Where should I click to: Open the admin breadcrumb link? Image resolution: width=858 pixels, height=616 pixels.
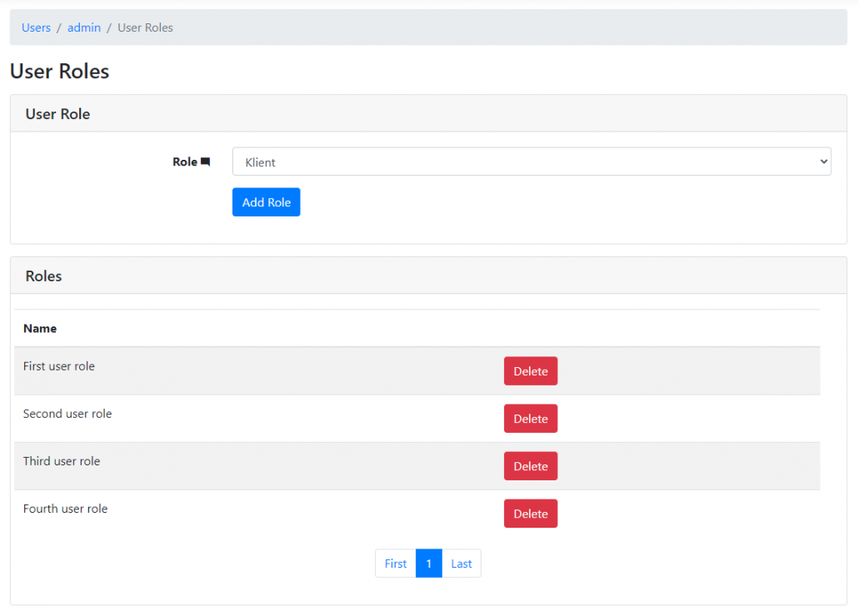[x=83, y=27]
